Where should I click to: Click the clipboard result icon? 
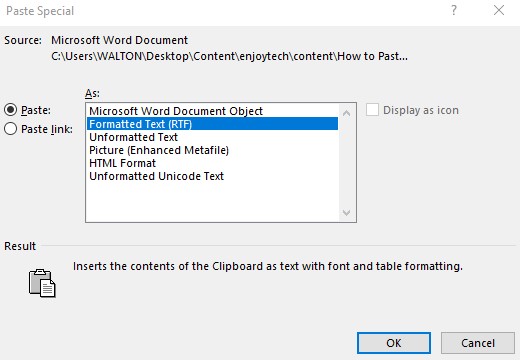[x=42, y=283]
